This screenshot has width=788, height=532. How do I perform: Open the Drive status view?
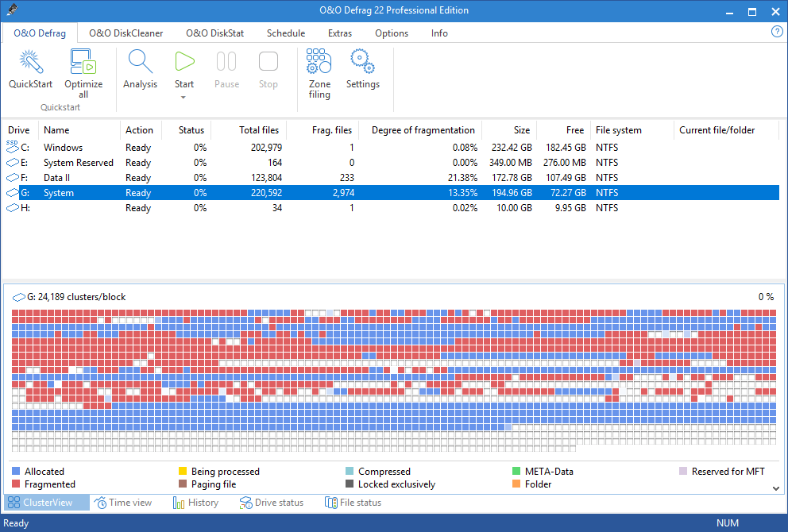coord(271,503)
